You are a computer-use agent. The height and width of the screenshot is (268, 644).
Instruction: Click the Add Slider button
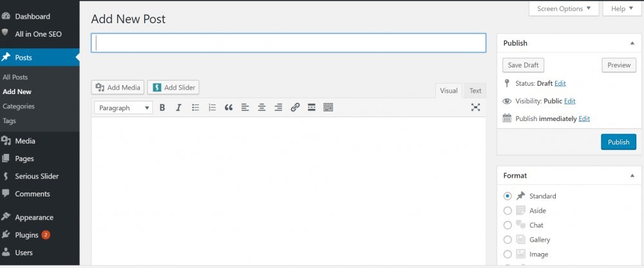click(x=173, y=87)
